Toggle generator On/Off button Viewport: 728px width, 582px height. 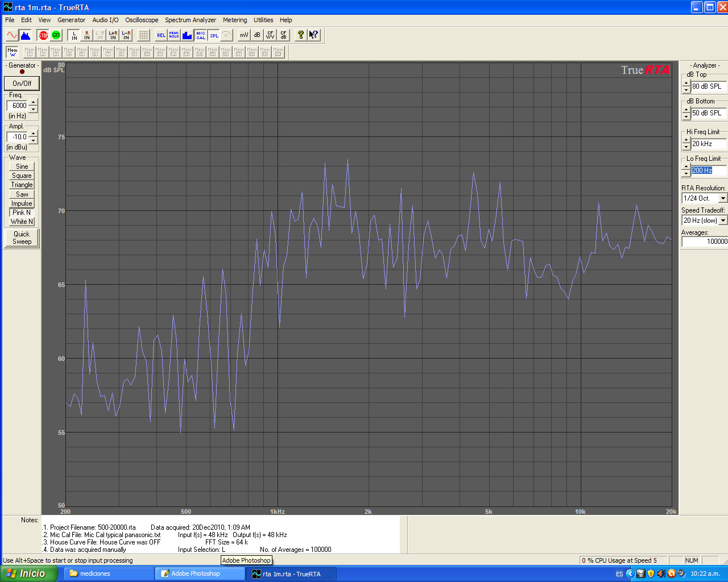tap(22, 83)
